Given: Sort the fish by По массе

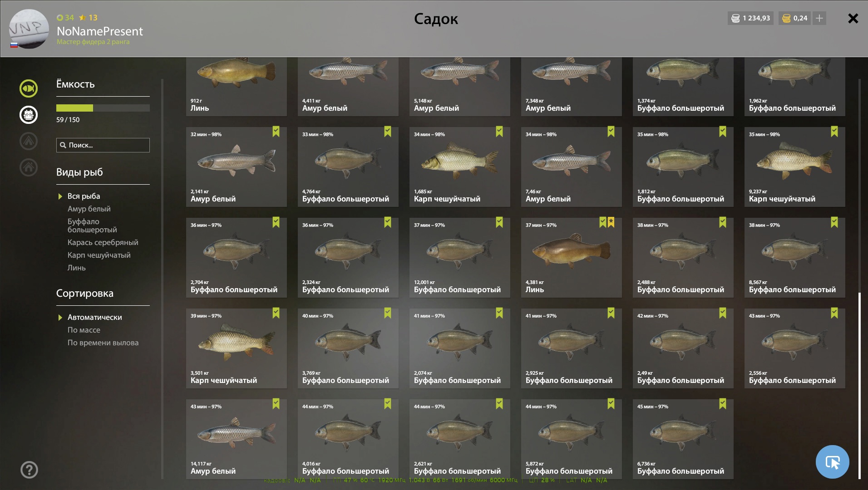Looking at the screenshot, I should pyautogui.click(x=84, y=330).
